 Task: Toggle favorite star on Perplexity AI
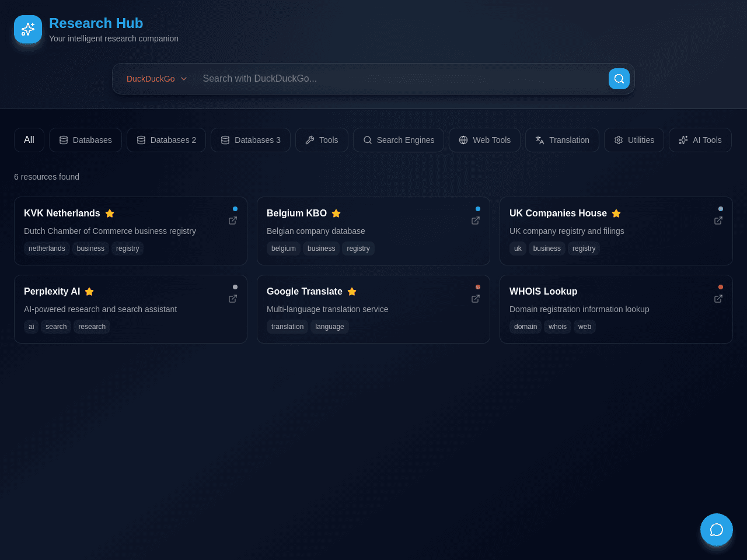coord(89,292)
